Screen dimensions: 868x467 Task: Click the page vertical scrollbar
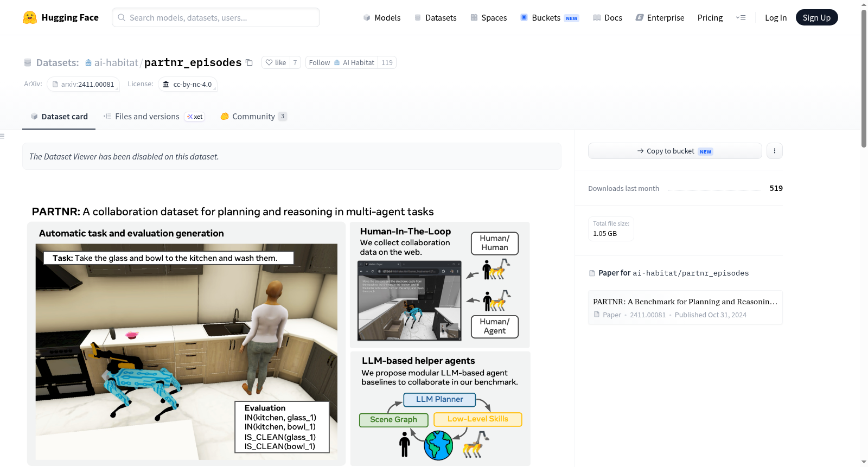tap(864, 78)
